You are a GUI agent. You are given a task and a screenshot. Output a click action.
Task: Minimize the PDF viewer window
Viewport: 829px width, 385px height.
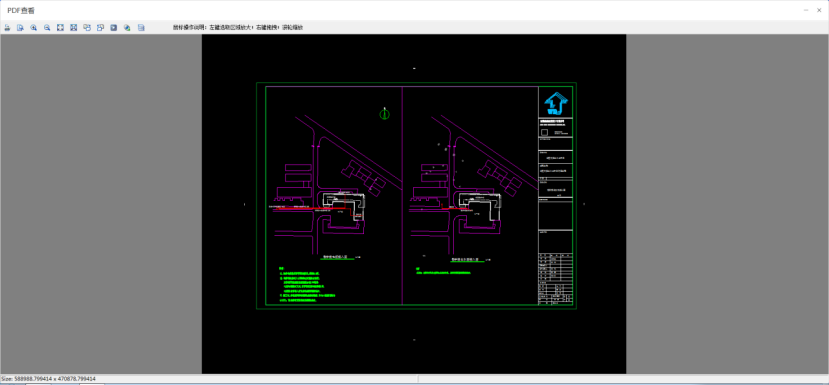click(x=805, y=10)
